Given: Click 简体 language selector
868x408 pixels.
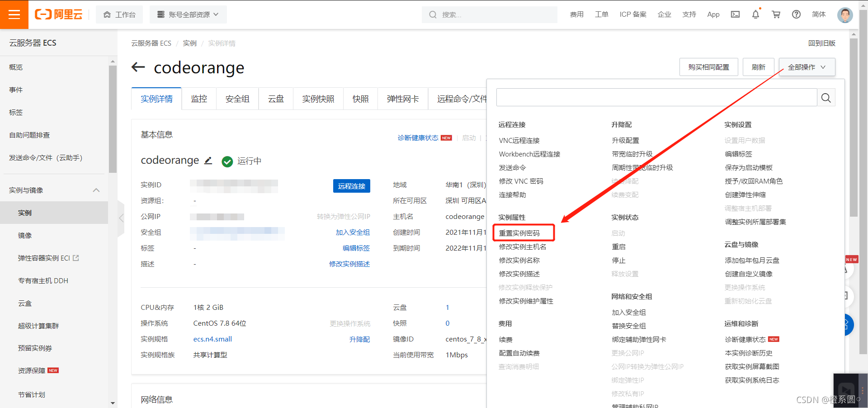Looking at the screenshot, I should [819, 14].
